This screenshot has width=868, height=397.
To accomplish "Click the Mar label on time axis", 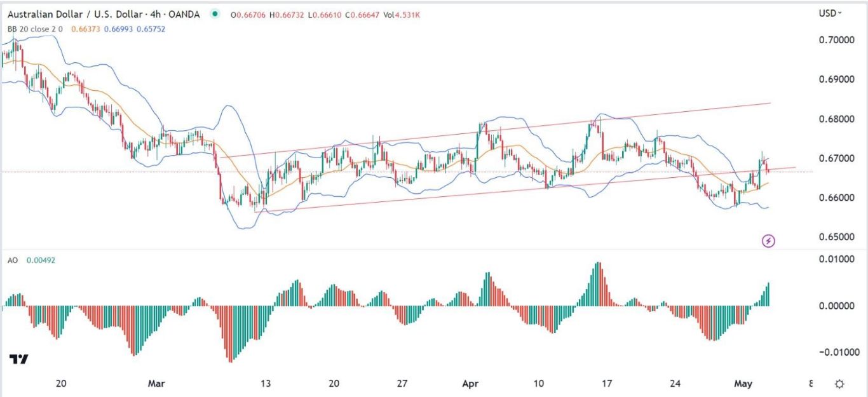I will click(156, 384).
